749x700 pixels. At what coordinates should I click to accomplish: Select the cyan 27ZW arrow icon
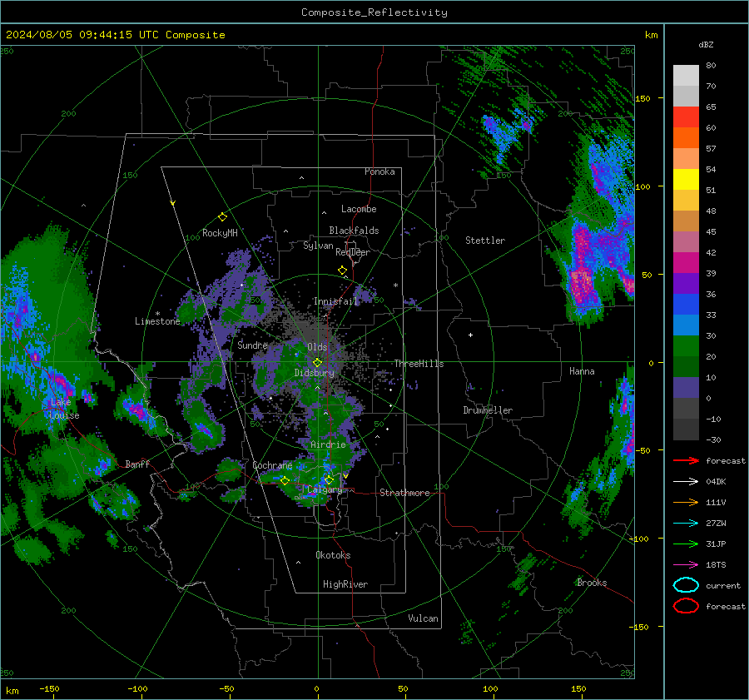click(x=686, y=523)
